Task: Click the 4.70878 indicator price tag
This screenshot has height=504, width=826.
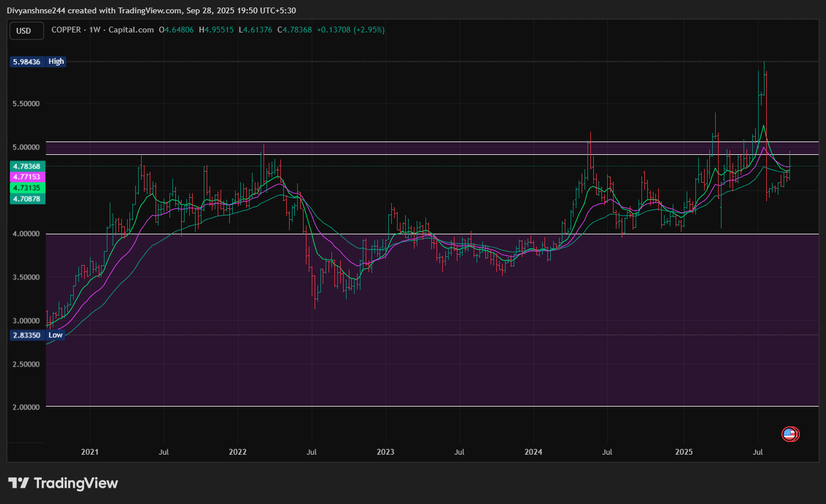Action: [27, 199]
